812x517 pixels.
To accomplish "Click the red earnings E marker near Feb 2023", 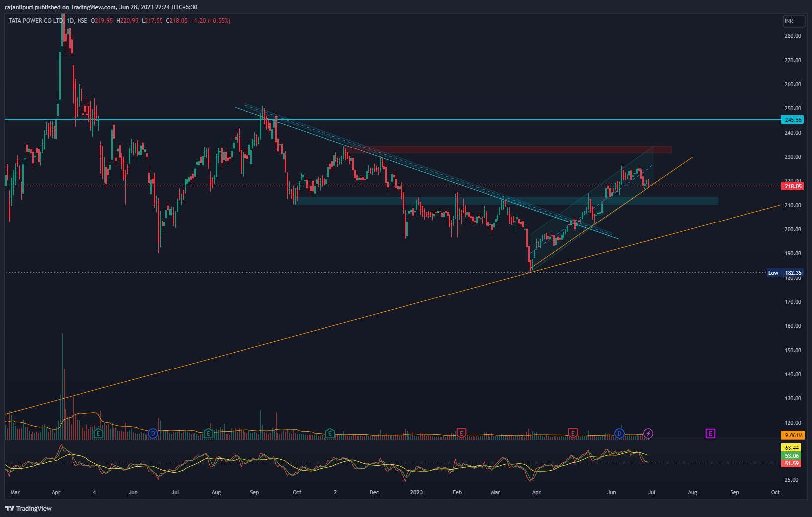I will point(461,434).
